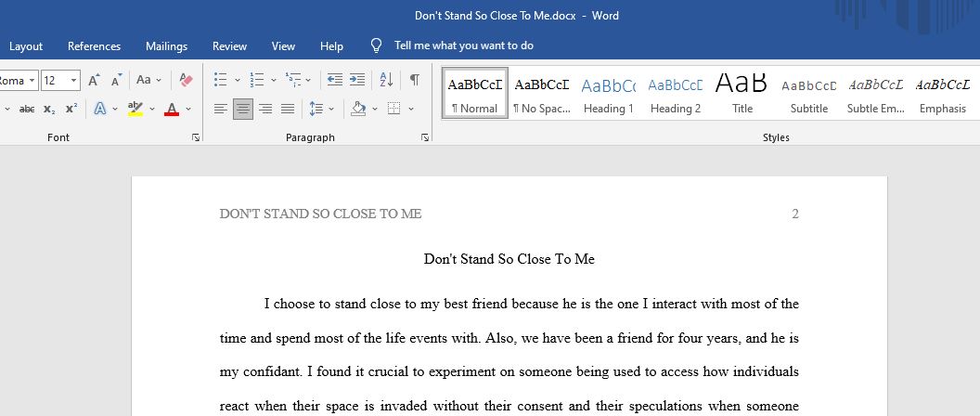The height and width of the screenshot is (416, 980).
Task: Click Tell me what you want to do
Action: tap(464, 45)
